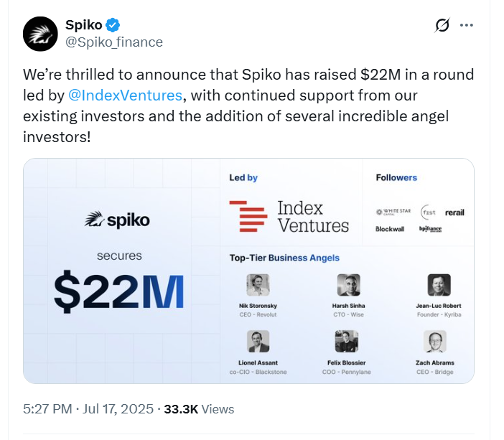504x440 pixels.
Task: Open the three-dots more options menu
Action: (x=467, y=25)
